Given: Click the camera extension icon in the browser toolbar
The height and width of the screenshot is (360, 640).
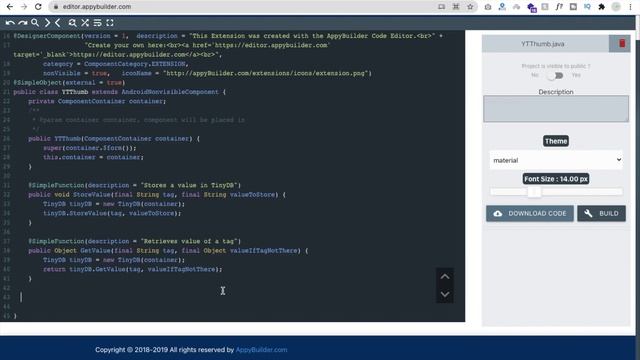Looking at the screenshot, I should 488,7.
